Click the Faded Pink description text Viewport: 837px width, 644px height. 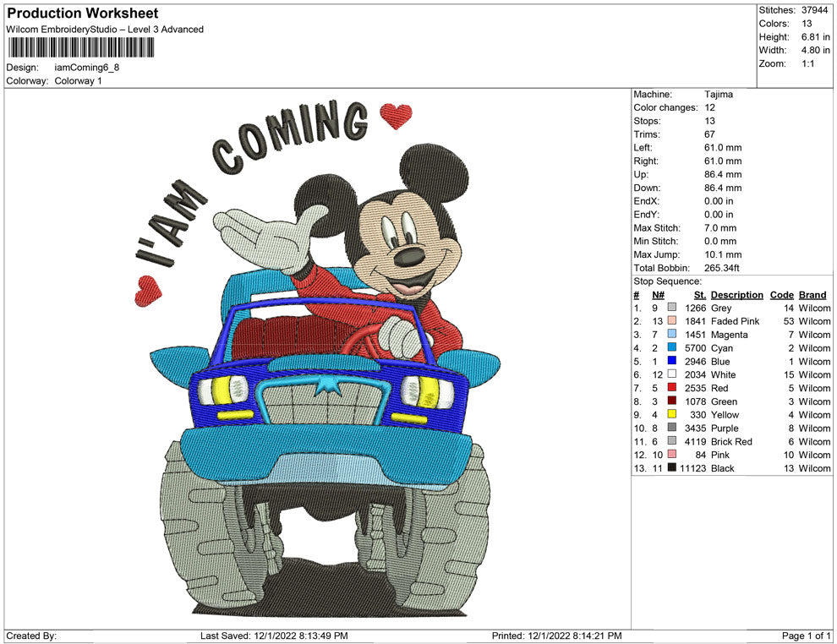[x=735, y=321]
